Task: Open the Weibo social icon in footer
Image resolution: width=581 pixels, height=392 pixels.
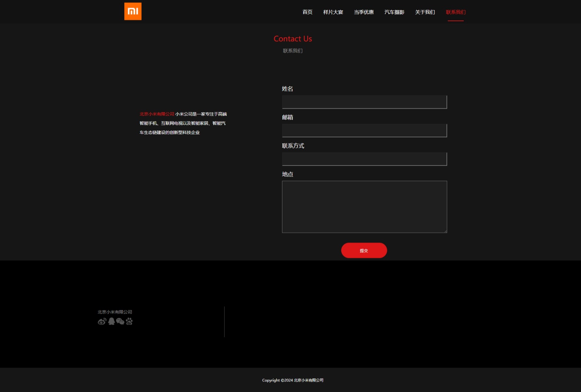Action: [x=102, y=321]
